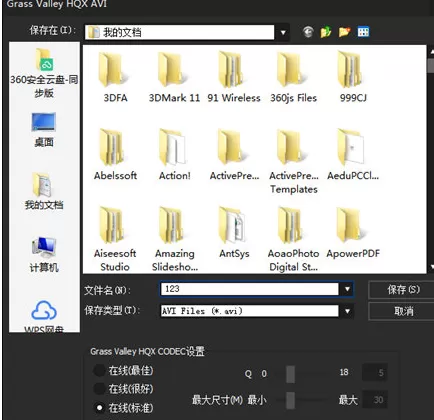Expand the 保存在 location dropdown arrow
Screen dimensions: 434x420
(x=283, y=33)
